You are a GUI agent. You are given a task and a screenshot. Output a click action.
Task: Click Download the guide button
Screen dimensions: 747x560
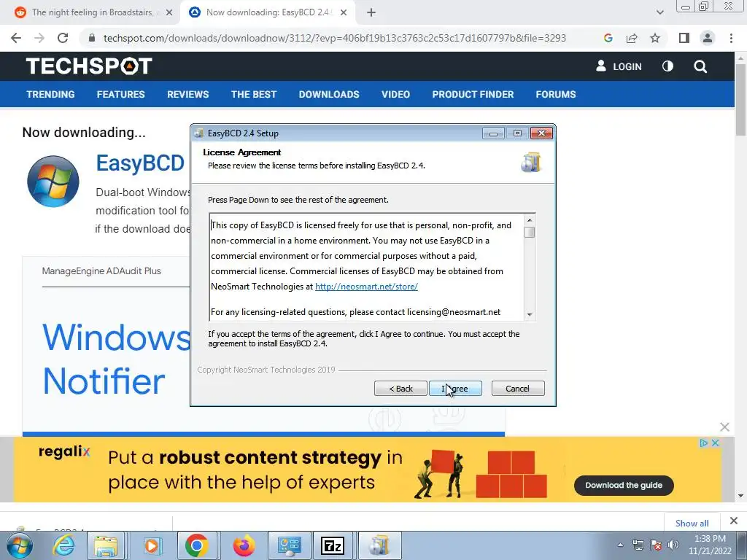click(x=624, y=485)
